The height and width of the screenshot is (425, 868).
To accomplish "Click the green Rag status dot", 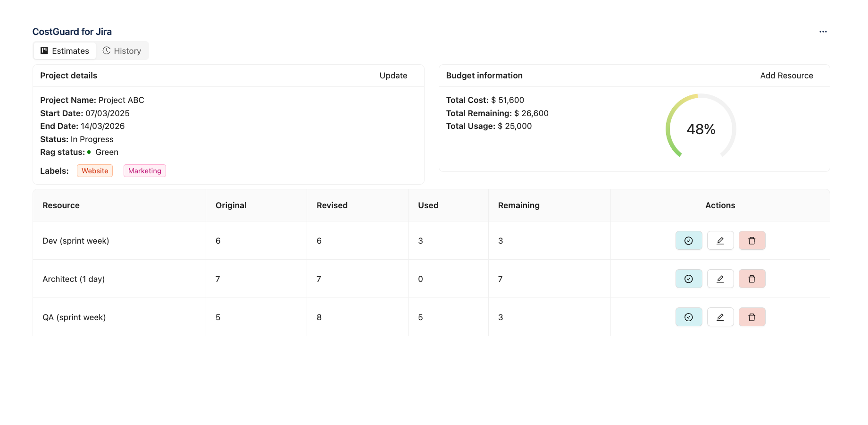I will point(89,152).
